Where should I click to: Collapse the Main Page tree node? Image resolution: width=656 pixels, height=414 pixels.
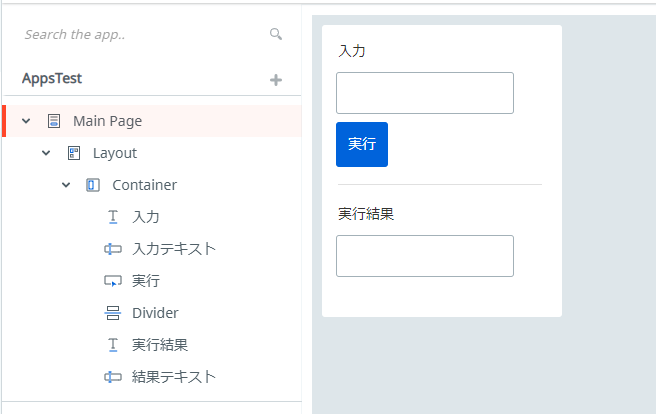point(26,121)
